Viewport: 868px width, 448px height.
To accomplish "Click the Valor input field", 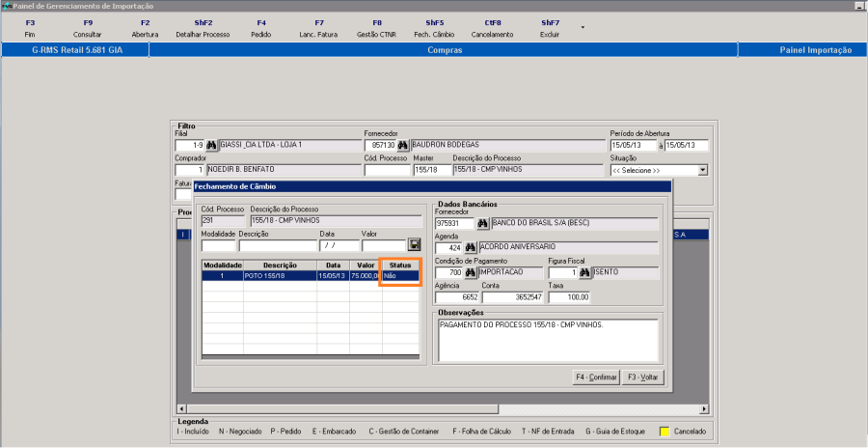I will 384,245.
